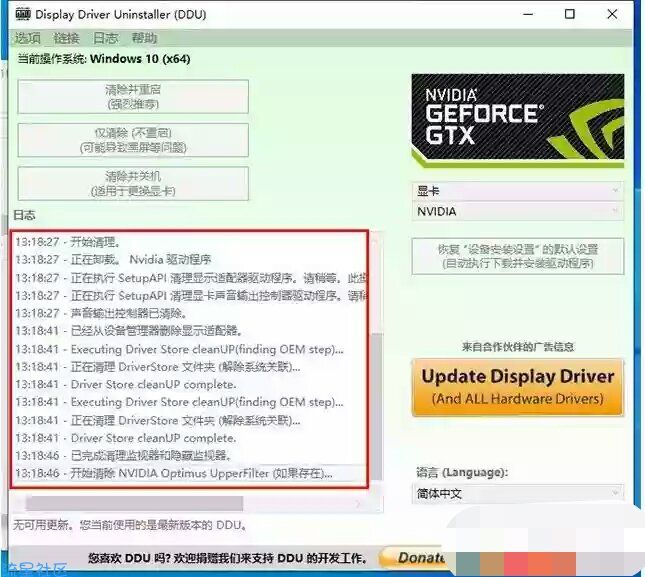Select log line 'NVIDIA Optimus UpperFilter'
Viewport: 645px width, 577px height.
click(174, 473)
